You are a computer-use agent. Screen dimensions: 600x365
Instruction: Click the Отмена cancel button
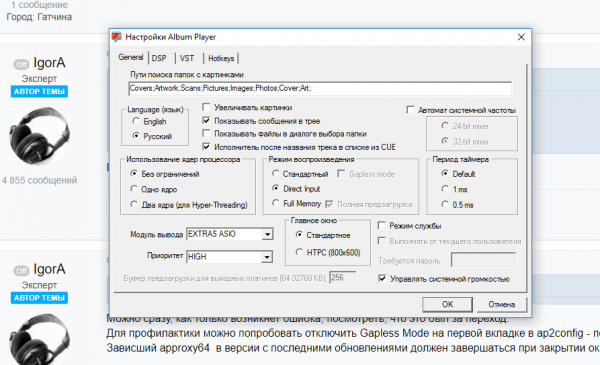pos(502,304)
